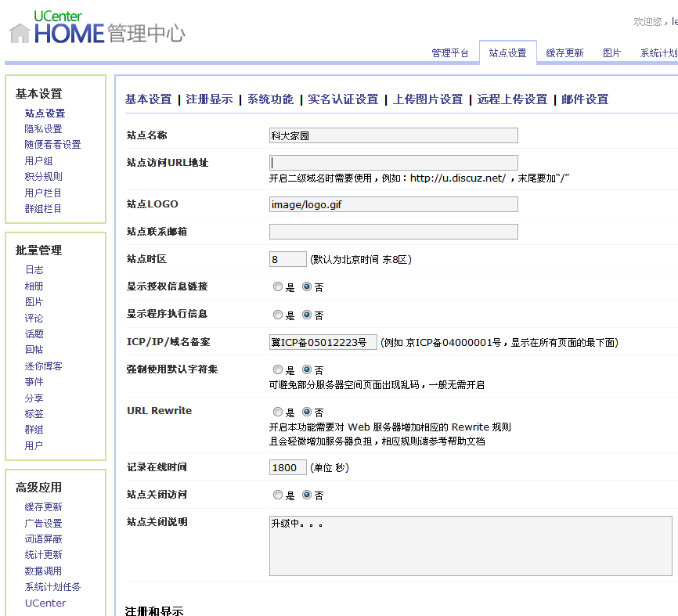Open 标签 under 批量管理
Screen dimensions: 678x616
point(34,414)
